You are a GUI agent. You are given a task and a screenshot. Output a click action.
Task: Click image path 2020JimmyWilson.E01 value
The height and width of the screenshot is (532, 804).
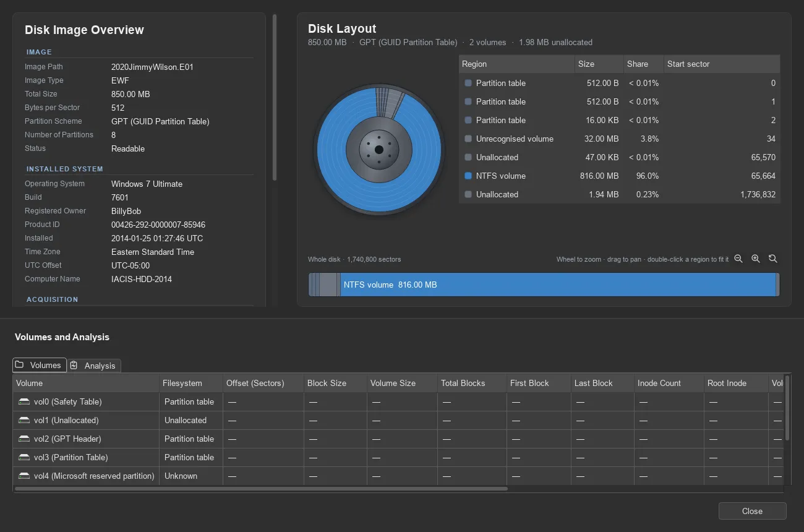pos(152,67)
